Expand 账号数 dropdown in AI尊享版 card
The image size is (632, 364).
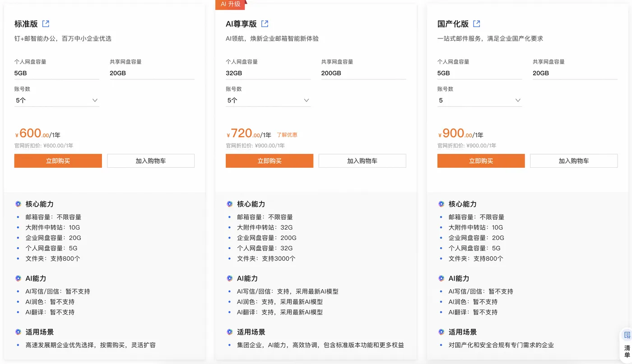[x=268, y=101]
